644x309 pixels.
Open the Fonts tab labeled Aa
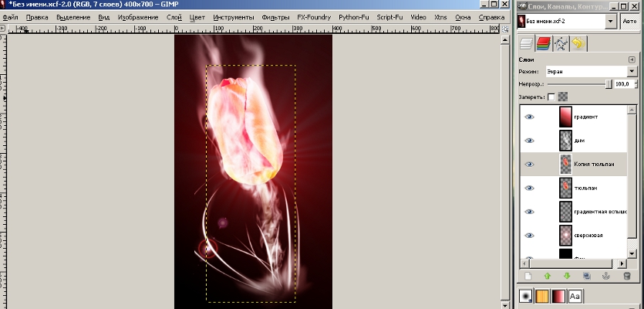click(x=575, y=296)
